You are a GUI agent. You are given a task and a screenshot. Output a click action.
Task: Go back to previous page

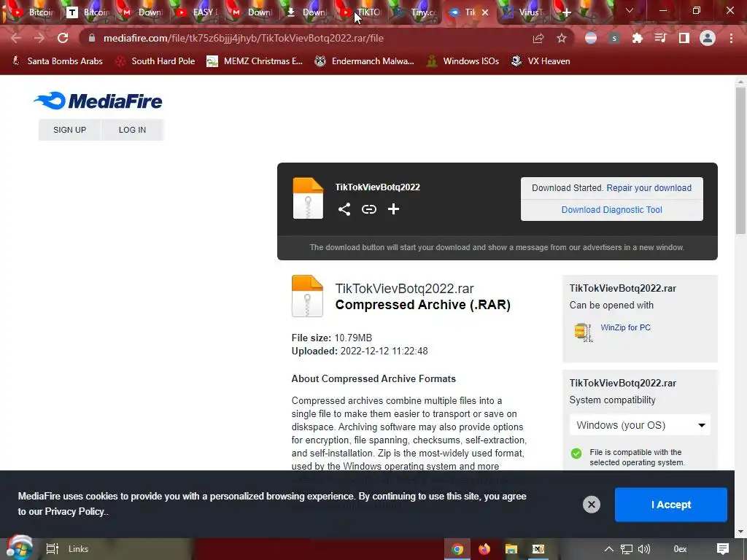click(x=16, y=38)
